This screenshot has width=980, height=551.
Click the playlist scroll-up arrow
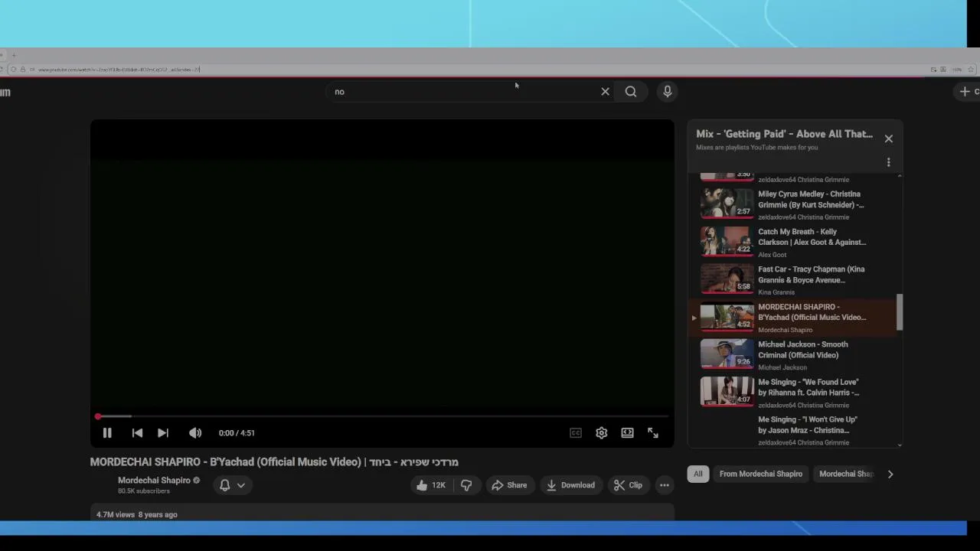point(900,176)
